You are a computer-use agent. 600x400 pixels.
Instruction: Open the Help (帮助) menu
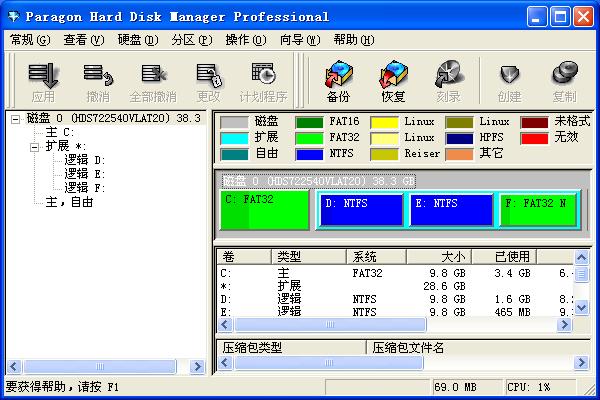(x=353, y=40)
